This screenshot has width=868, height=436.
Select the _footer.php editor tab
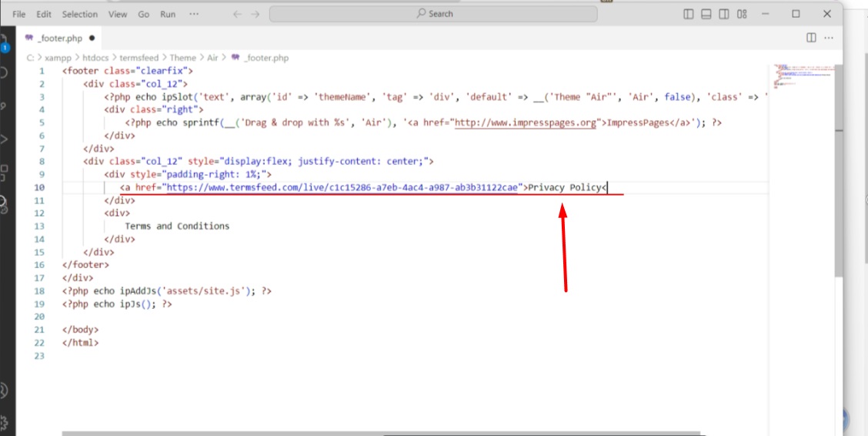click(x=60, y=39)
